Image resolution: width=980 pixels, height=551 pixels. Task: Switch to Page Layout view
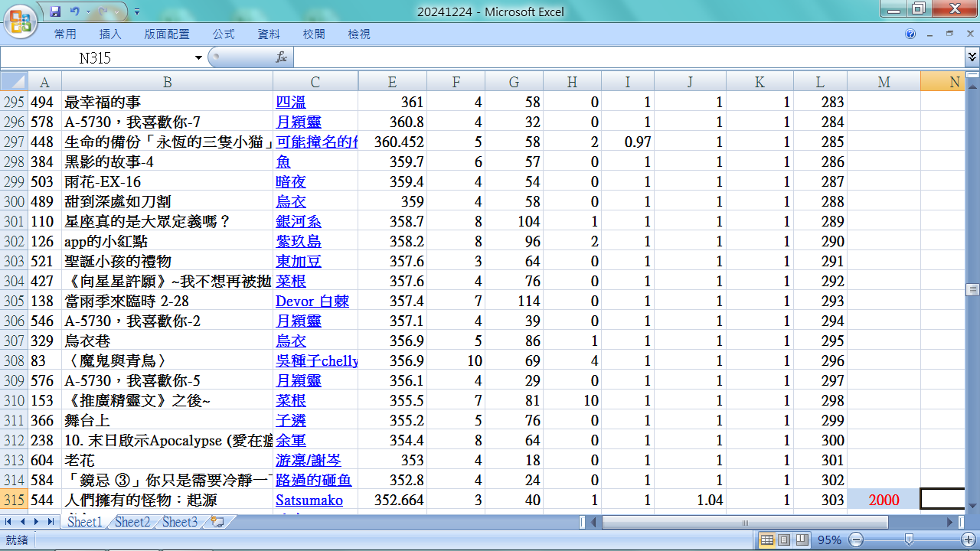click(784, 540)
